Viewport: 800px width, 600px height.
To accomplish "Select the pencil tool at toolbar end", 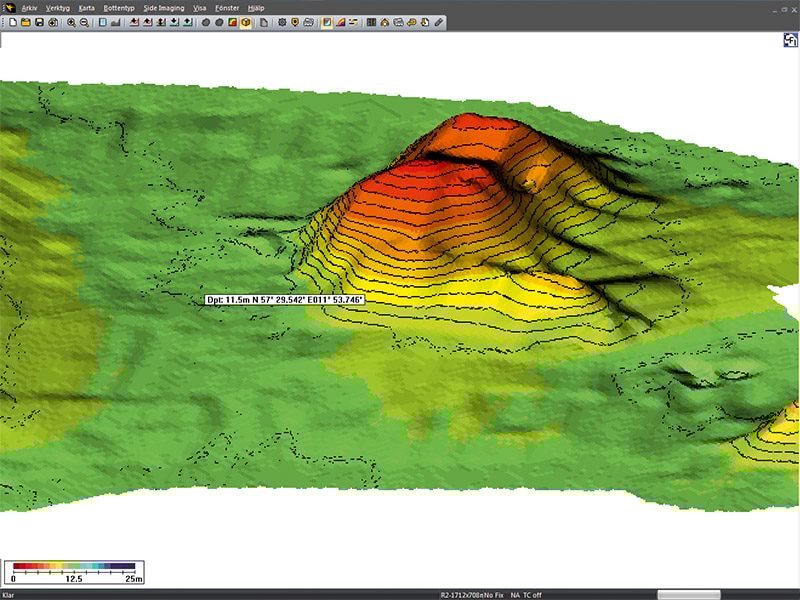I will click(438, 22).
